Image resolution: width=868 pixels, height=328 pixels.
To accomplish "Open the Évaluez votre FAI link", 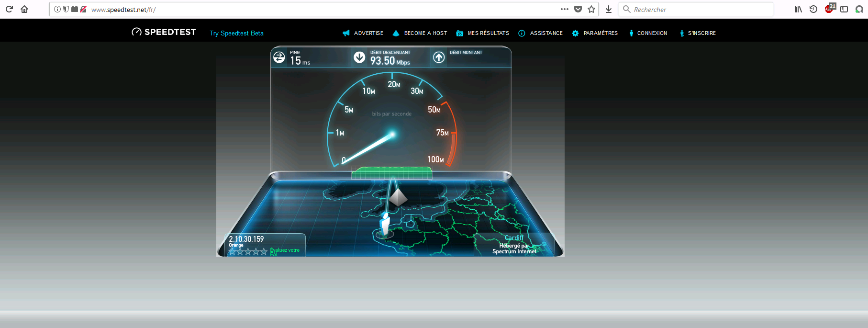I will click(x=285, y=252).
